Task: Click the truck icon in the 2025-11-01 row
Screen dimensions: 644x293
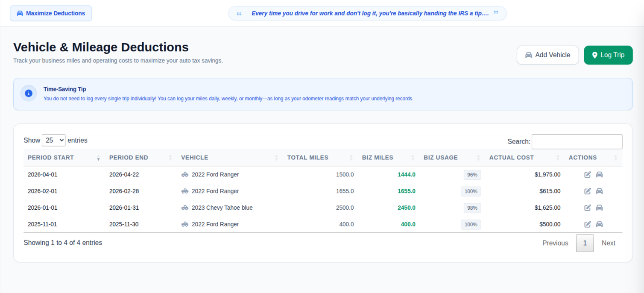Action: click(x=185, y=224)
